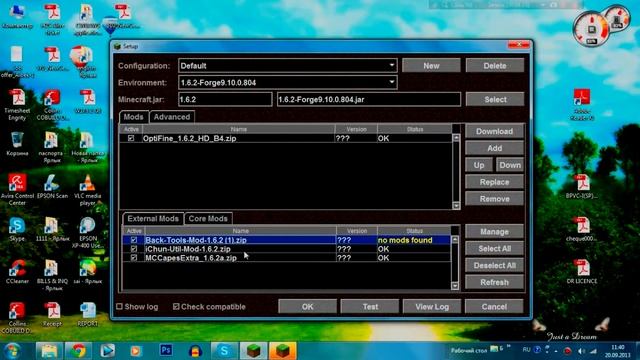Uncheck the Check compatible checkbox

pos(176,307)
